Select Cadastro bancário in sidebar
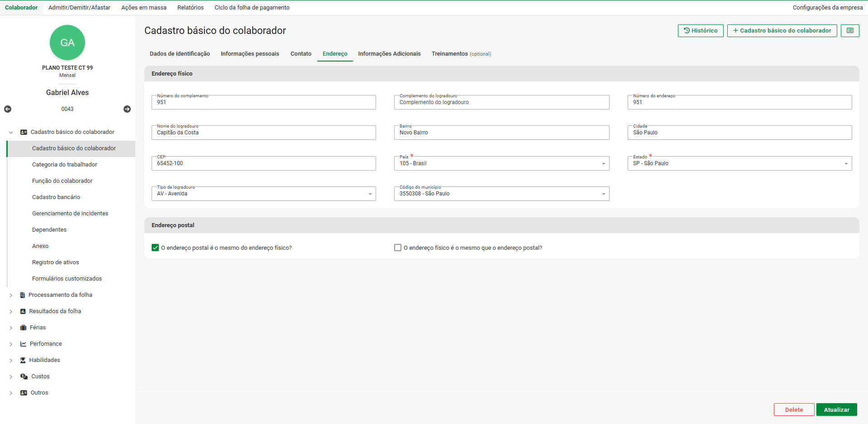The image size is (868, 424). [56, 197]
